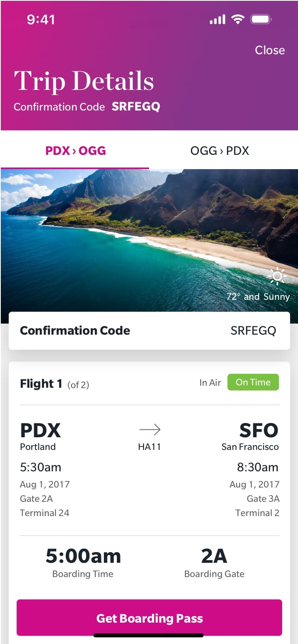Tap the HA11 flight number
298x644 pixels.
pyautogui.click(x=149, y=447)
